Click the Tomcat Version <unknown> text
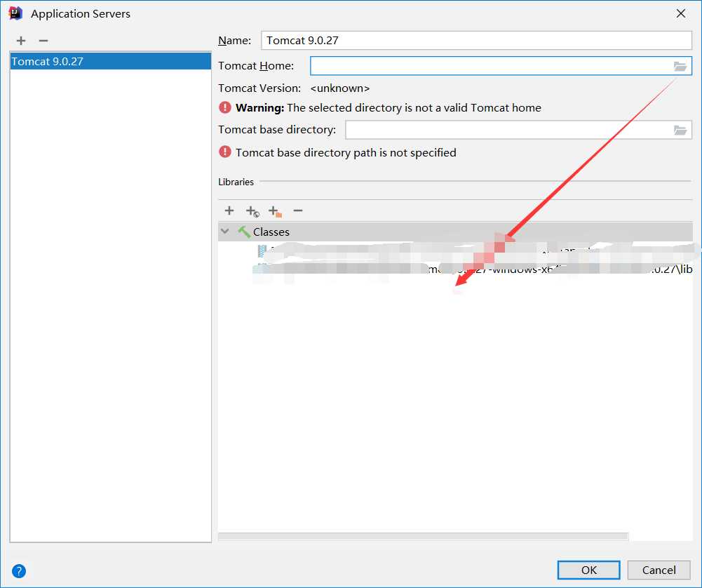The image size is (702, 588). [x=340, y=88]
